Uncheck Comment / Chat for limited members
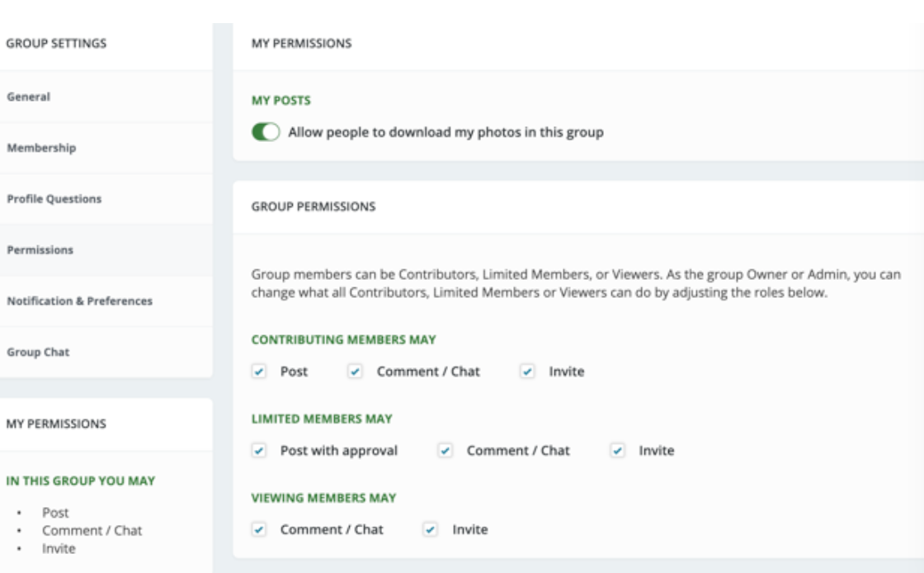 point(445,450)
